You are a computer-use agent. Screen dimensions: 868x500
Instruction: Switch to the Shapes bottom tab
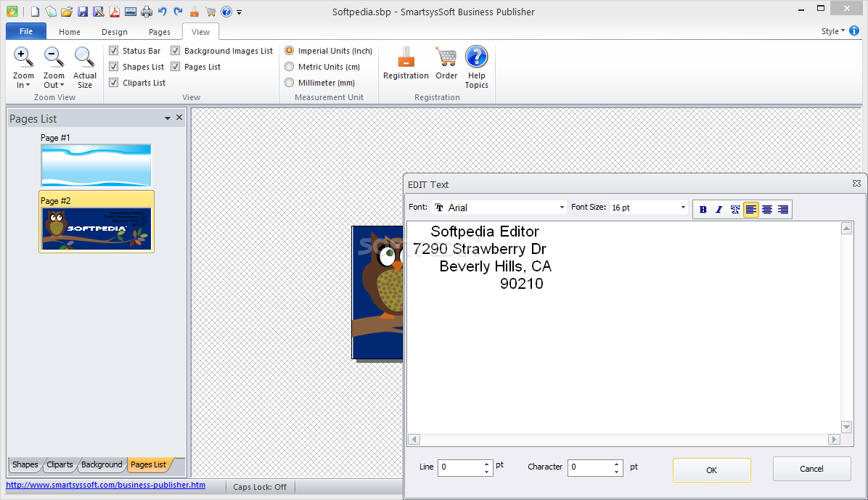(x=25, y=464)
